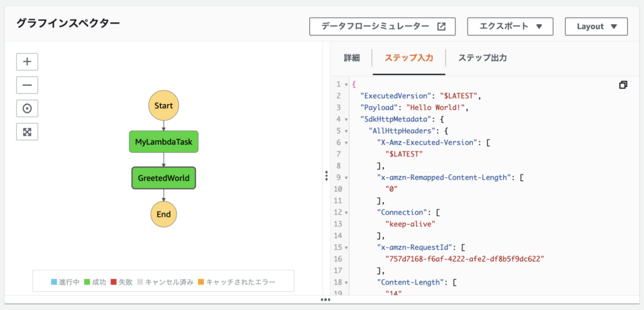Click "$LATEST" value on line 7
The image size is (644, 310).
click(404, 154)
